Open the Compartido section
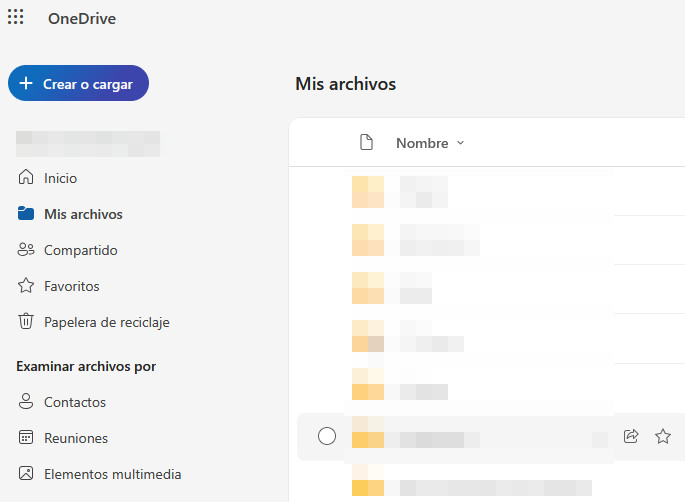This screenshot has width=685, height=502. coord(80,250)
